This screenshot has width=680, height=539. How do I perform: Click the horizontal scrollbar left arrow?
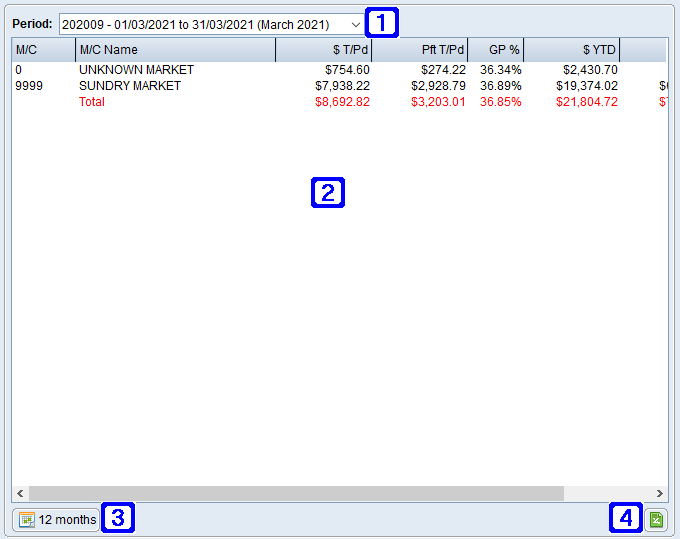coord(20,493)
